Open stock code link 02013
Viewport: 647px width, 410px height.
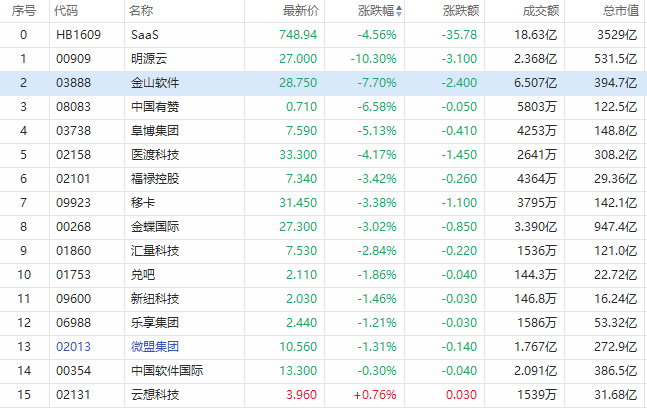pos(73,346)
